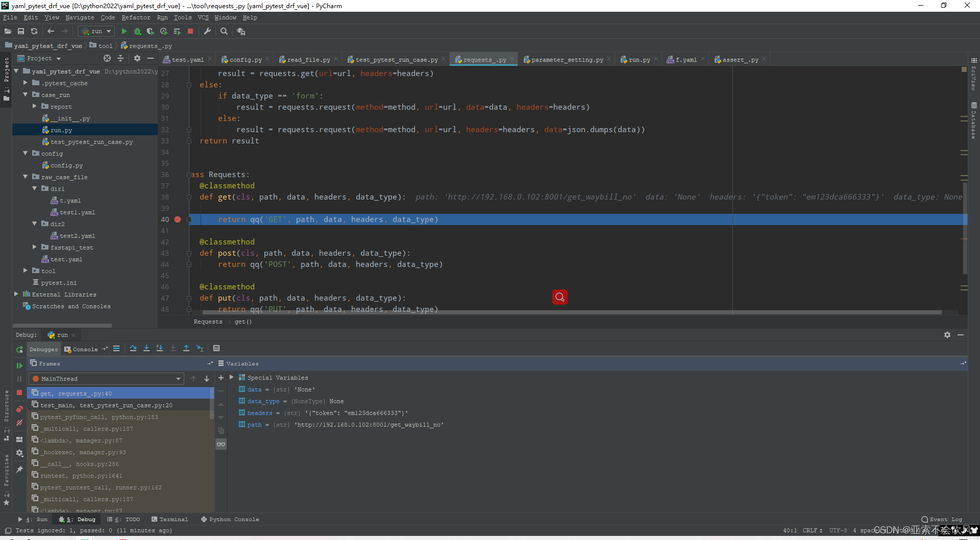Toggle Mute Breakpoints in debug sidebar
This screenshot has width=980, height=540.
(19, 423)
